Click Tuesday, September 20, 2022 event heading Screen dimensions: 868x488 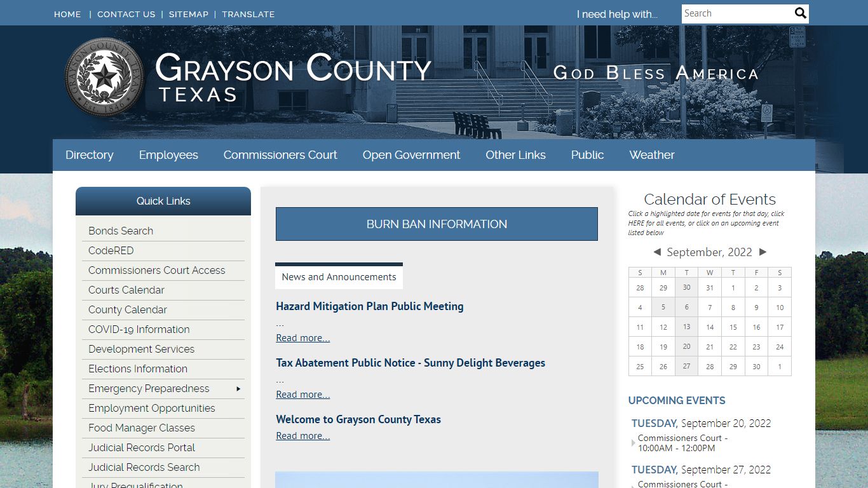click(x=701, y=424)
